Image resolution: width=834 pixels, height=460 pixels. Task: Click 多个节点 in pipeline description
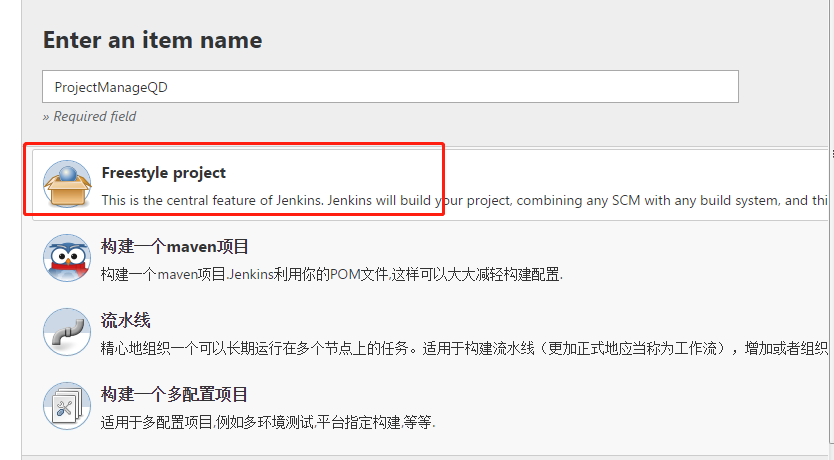[338, 348]
